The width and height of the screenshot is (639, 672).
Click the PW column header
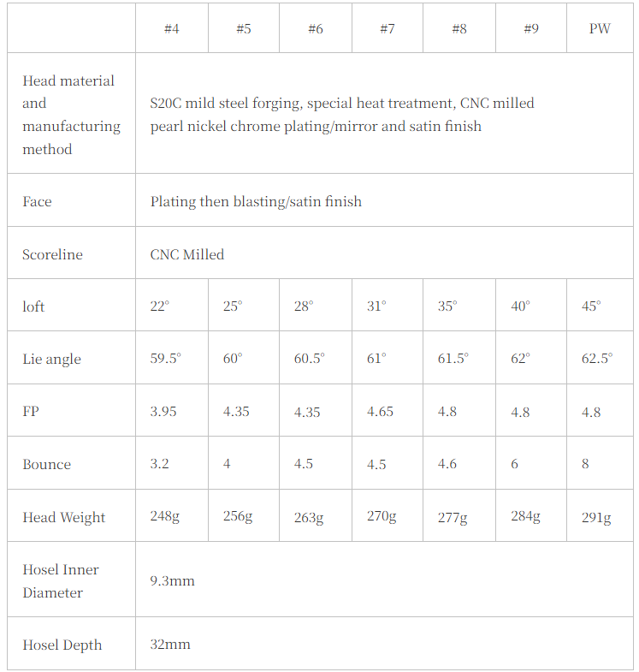[x=600, y=28]
